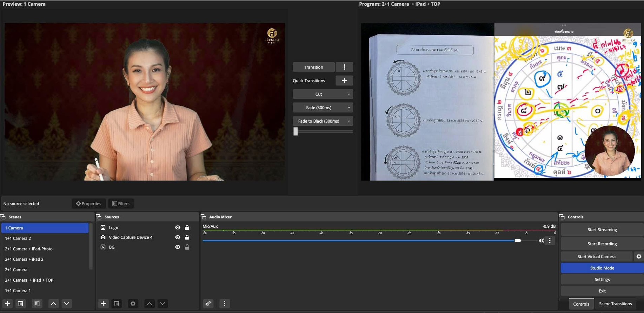Add a new source with the plus icon
The height and width of the screenshot is (313, 644).
pyautogui.click(x=103, y=304)
